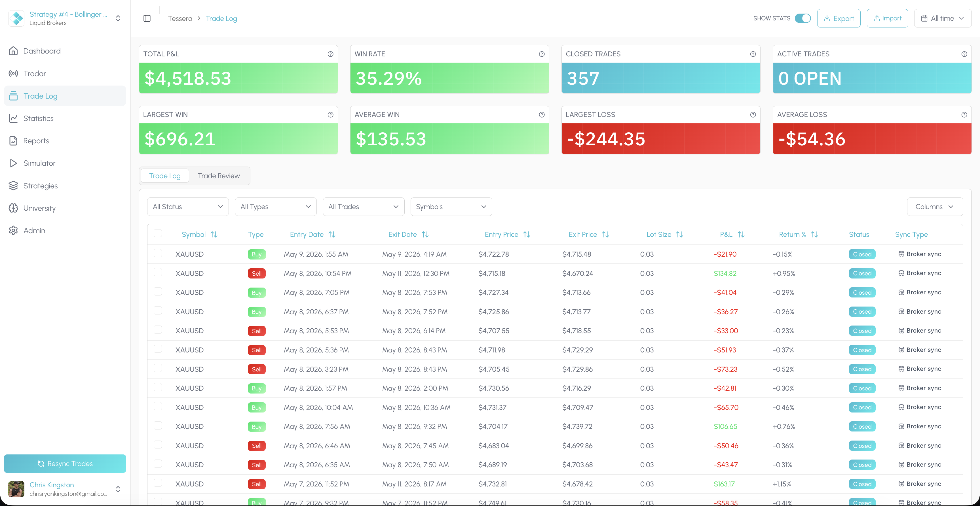Image resolution: width=980 pixels, height=506 pixels.
Task: Open the Admin gear icon
Action: 13,230
